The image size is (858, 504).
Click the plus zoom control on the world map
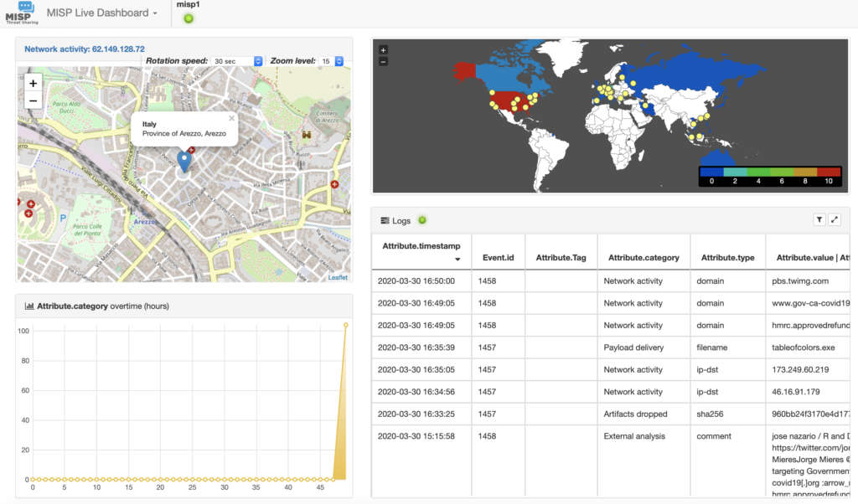click(382, 49)
